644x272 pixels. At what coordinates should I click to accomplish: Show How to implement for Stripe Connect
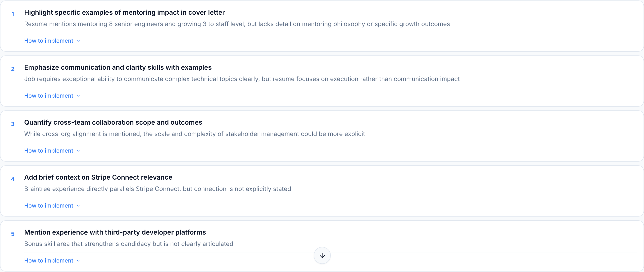click(52, 206)
